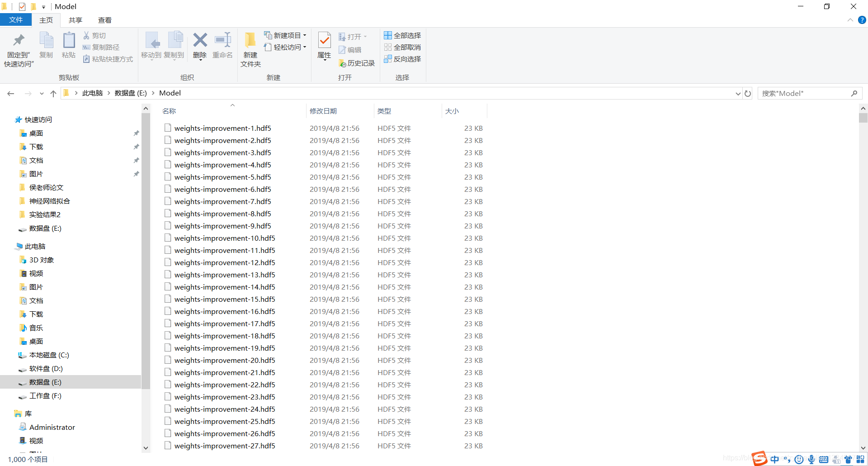Select all items using 全部选择 icon
This screenshot has width=868, height=466.
402,35
